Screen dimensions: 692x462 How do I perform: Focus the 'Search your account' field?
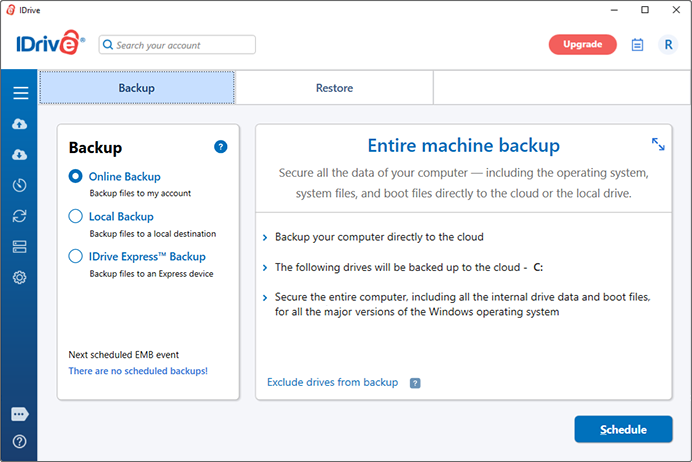coord(177,45)
